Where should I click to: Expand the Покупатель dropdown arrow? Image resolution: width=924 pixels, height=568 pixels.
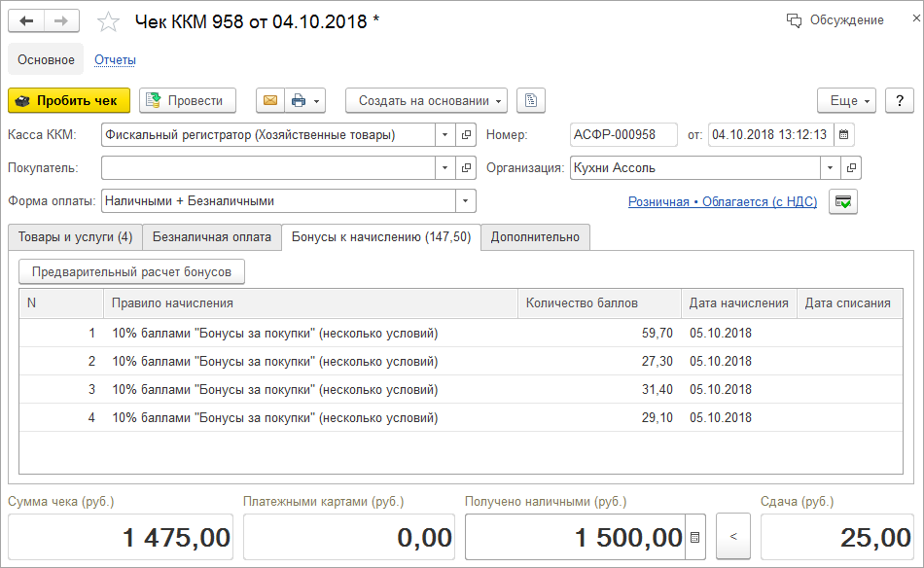tap(444, 168)
